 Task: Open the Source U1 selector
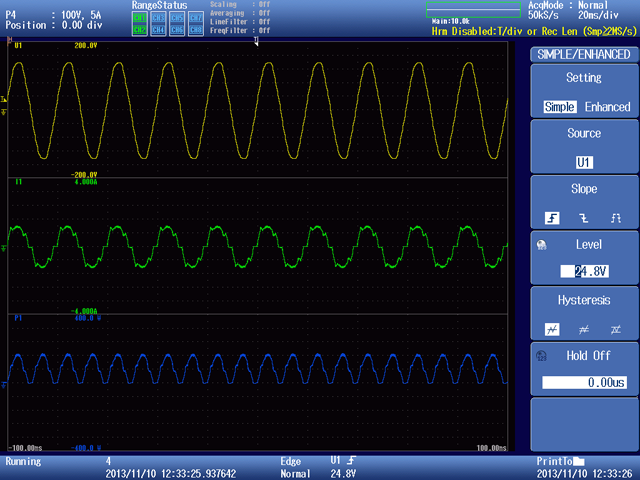pyautogui.click(x=584, y=162)
